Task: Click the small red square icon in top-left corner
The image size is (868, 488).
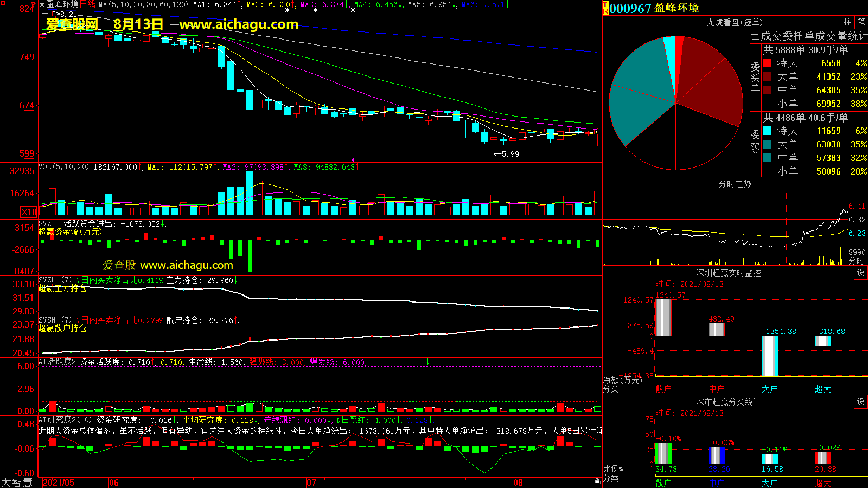Action: pos(3,4)
